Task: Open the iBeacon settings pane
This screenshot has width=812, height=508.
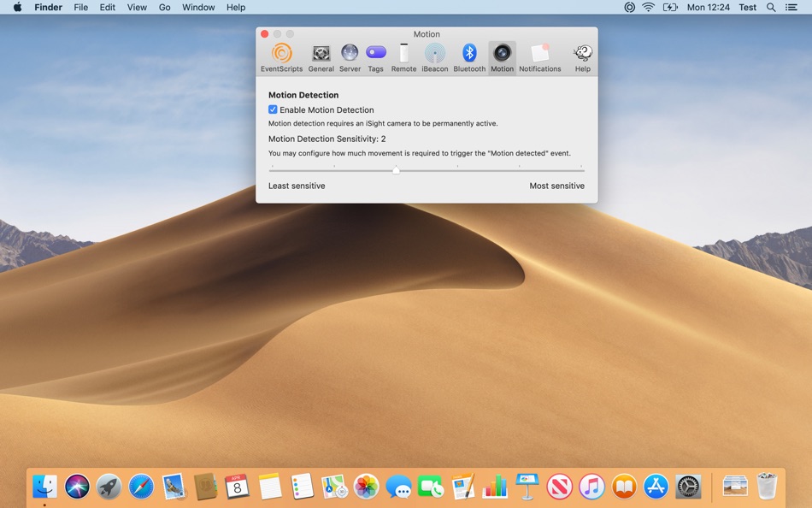Action: [x=434, y=58]
